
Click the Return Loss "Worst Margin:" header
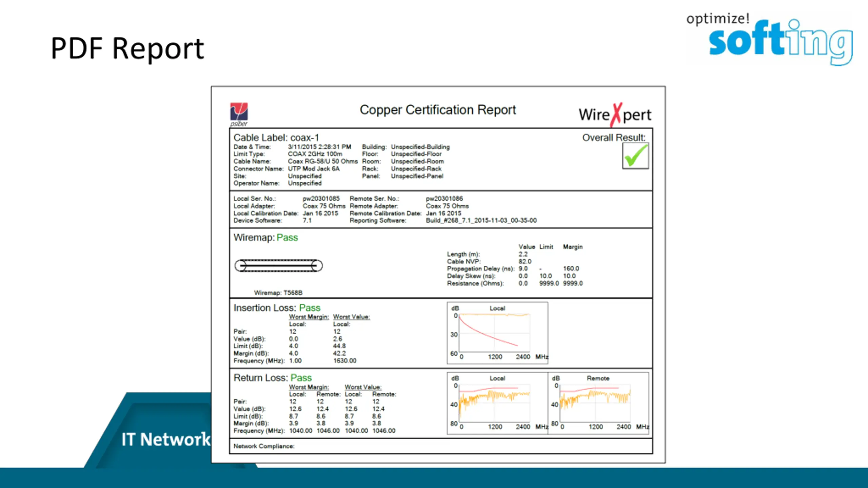tap(309, 387)
